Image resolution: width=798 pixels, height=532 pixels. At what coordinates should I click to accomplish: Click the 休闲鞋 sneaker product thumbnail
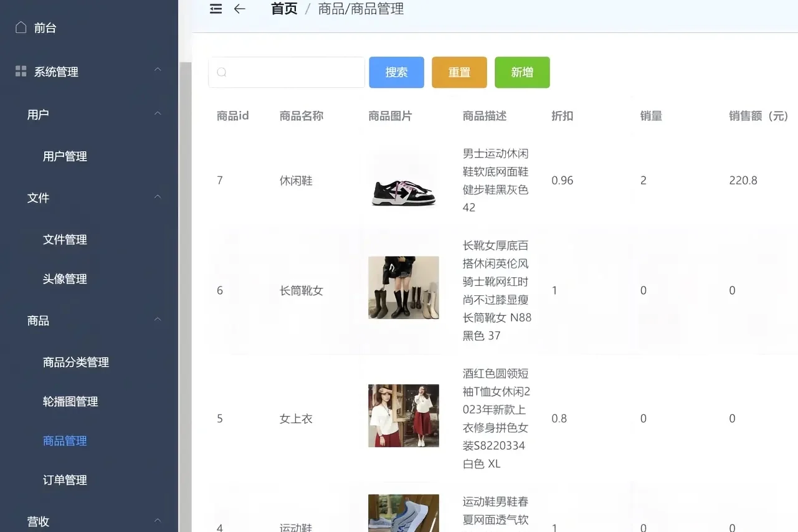tap(403, 181)
